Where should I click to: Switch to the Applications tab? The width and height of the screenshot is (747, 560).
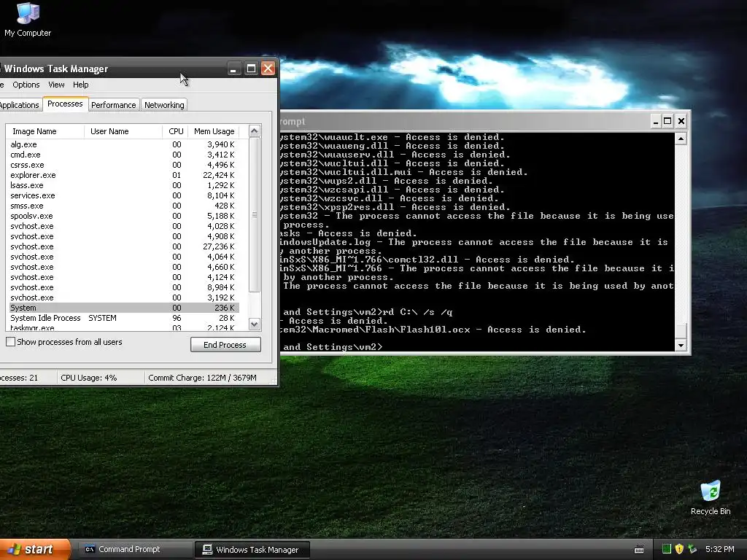(x=20, y=105)
